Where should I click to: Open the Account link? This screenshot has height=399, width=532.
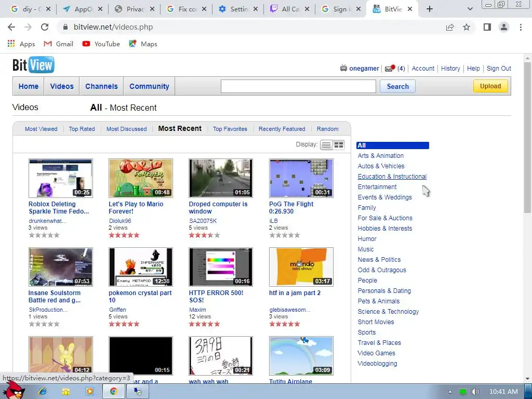pos(423,68)
